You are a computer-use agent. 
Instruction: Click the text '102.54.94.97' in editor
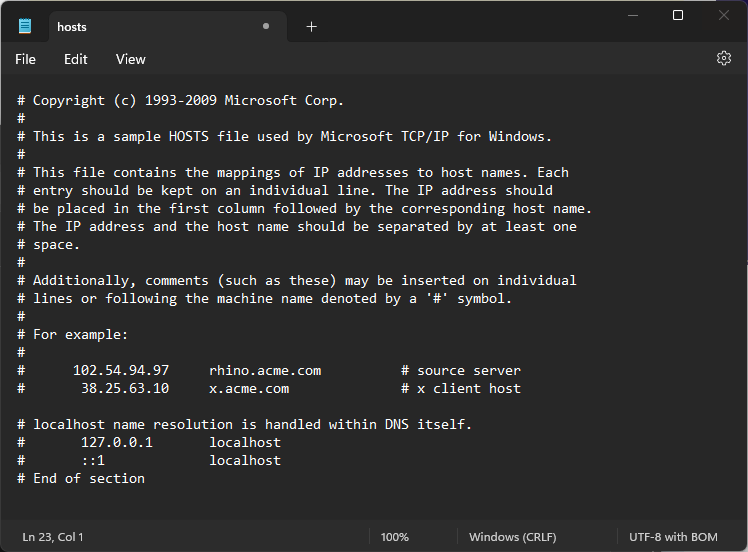[121, 370]
